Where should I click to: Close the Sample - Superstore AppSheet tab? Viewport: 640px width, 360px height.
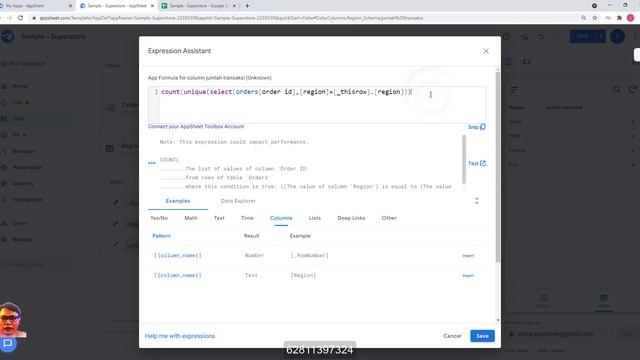[x=152, y=6]
